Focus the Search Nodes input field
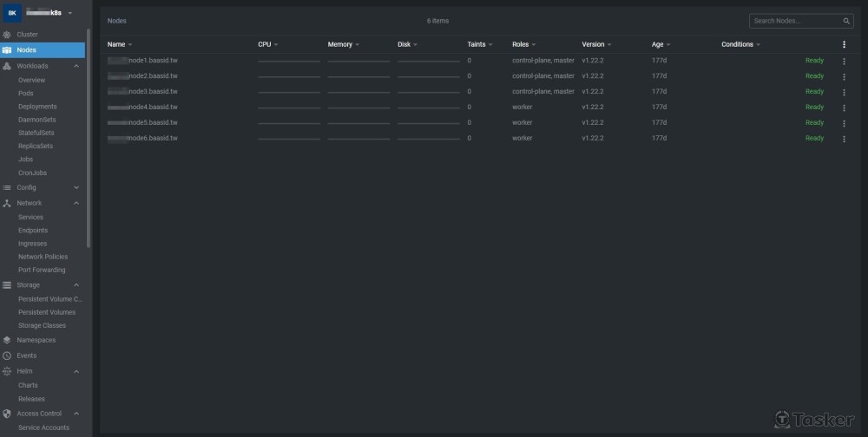The image size is (868, 437). point(794,21)
